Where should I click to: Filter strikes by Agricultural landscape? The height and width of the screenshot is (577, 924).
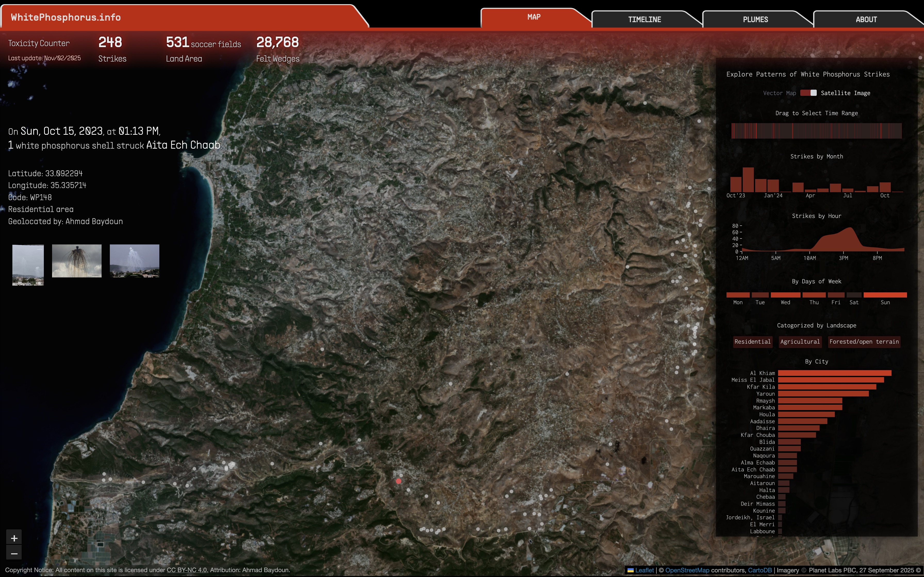800,342
